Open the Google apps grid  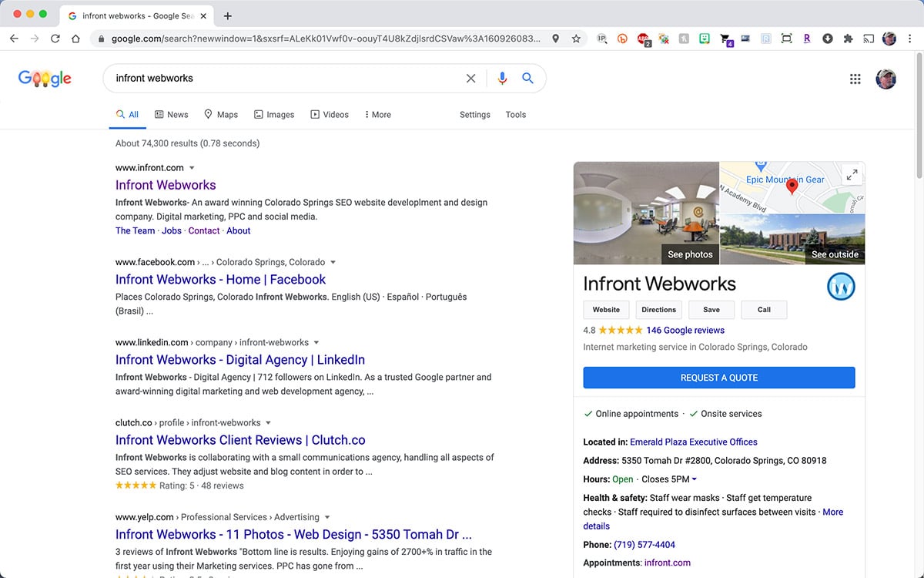855,78
